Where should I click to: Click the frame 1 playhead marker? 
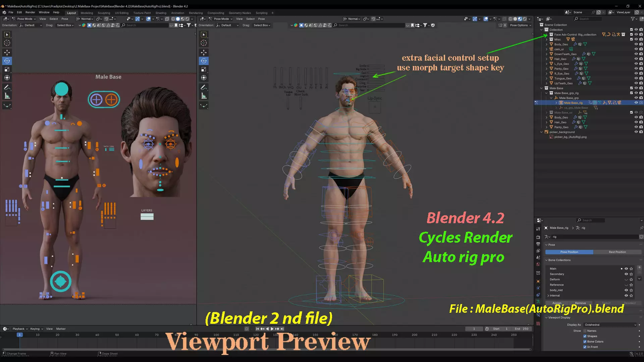[x=20, y=335]
